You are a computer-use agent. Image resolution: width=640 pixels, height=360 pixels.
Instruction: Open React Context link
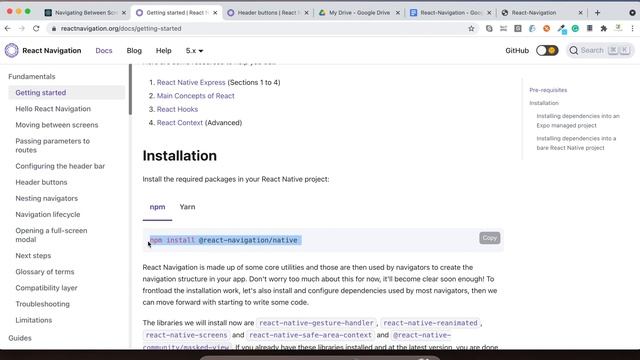pos(180,123)
